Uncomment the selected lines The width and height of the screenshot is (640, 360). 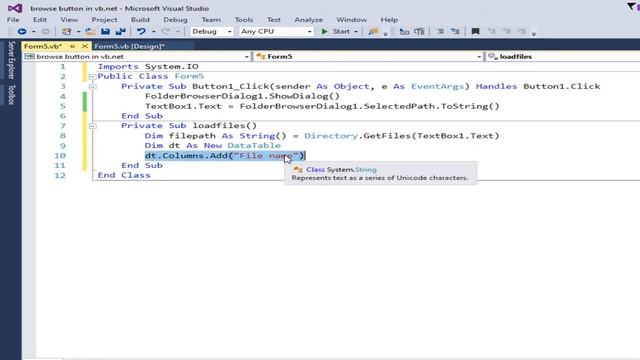[x=455, y=31]
